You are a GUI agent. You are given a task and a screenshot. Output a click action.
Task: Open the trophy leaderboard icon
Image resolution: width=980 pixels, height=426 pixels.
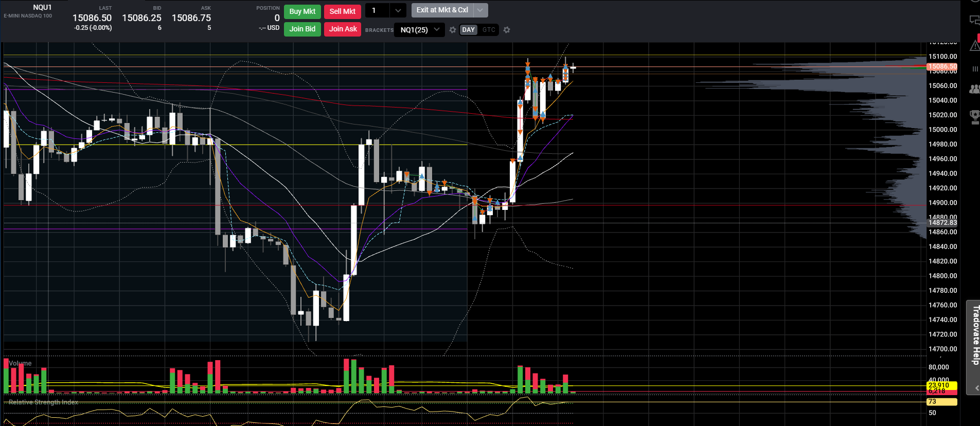click(x=974, y=117)
